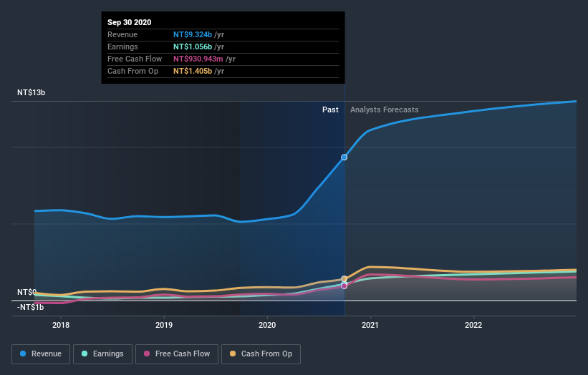Click the 2018 x-axis label
The width and height of the screenshot is (588, 375).
click(61, 325)
